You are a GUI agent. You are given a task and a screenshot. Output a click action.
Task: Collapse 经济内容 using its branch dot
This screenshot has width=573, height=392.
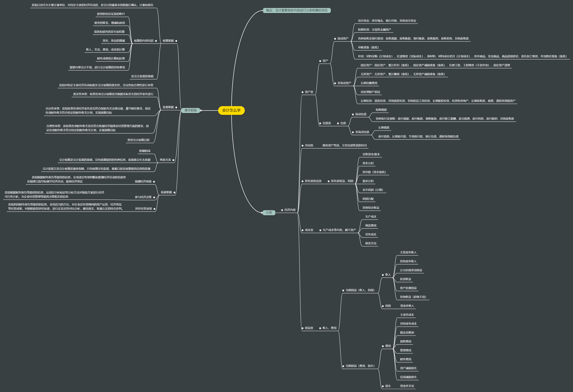pyautogui.click(x=282, y=210)
